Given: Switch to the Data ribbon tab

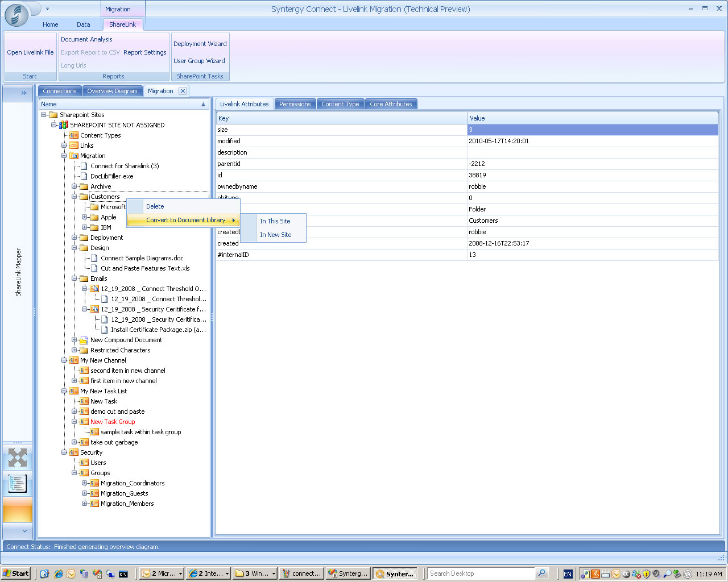Looking at the screenshot, I should pyautogui.click(x=84, y=24).
